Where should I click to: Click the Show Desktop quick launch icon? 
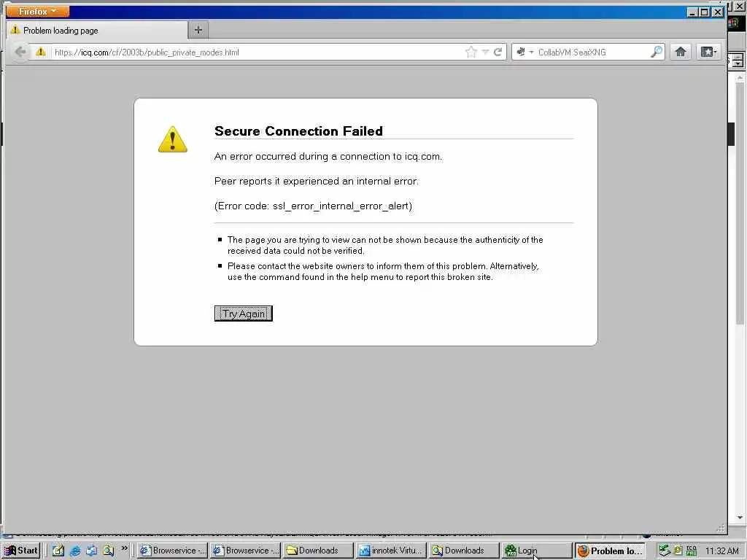(91, 551)
